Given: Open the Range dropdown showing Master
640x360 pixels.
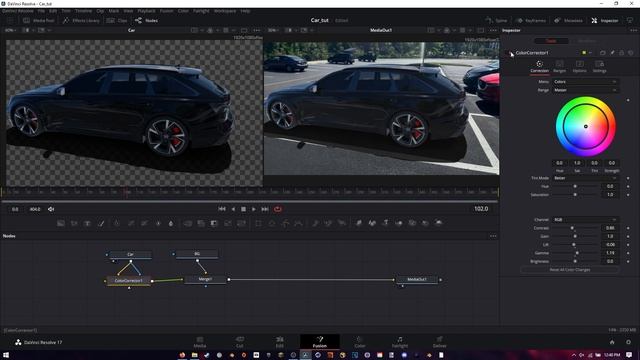Looking at the screenshot, I should (x=585, y=90).
